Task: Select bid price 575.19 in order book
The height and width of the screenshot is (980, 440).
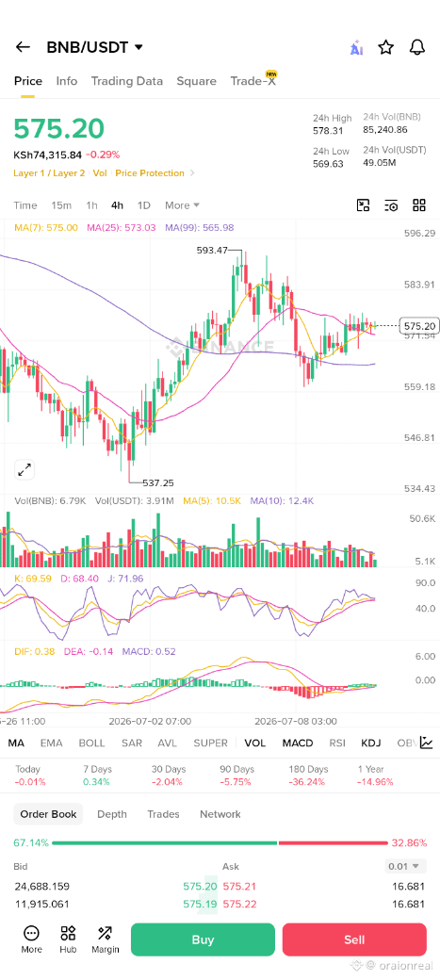Action: click(200, 904)
